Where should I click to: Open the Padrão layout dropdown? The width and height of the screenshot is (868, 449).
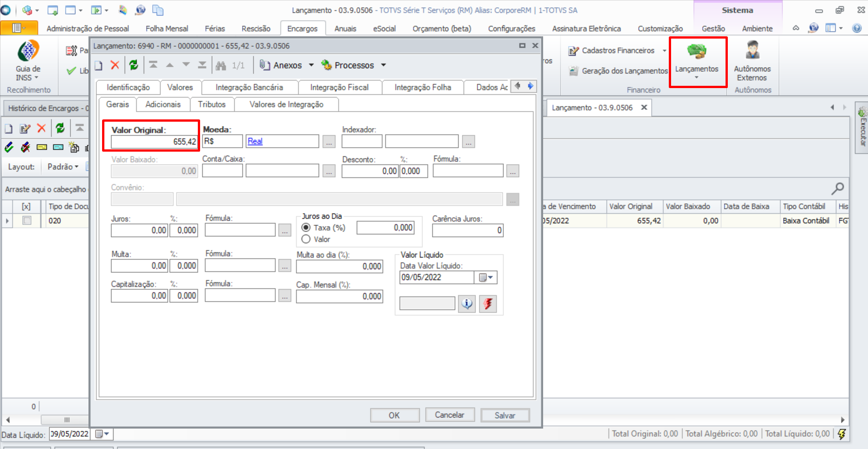63,167
